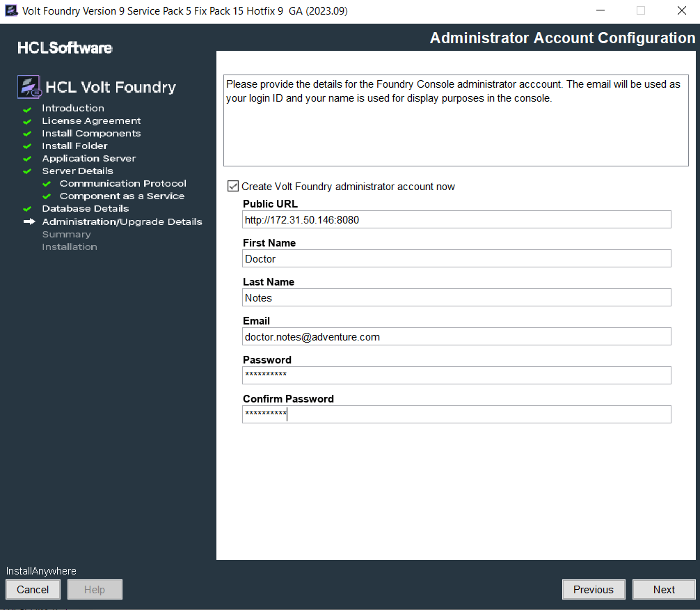The image size is (700, 610).
Task: Click the Email label
Action: (256, 321)
